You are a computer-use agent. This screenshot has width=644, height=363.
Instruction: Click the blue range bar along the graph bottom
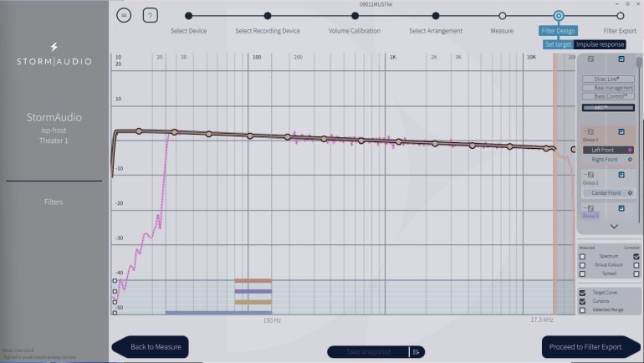(218, 313)
